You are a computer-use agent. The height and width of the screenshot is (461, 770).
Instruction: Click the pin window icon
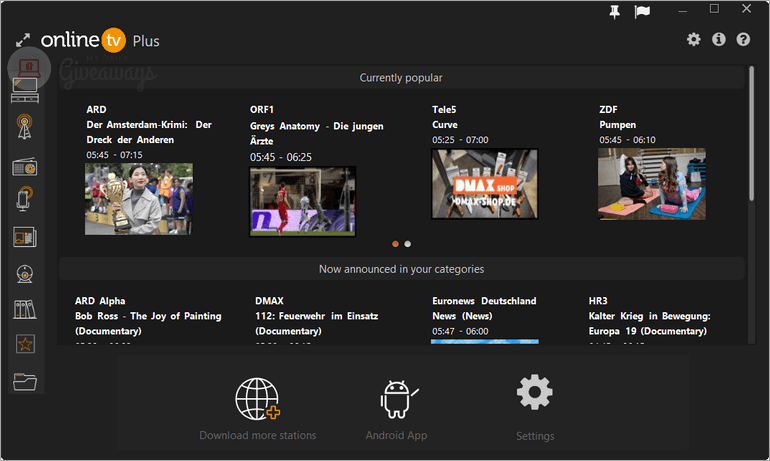click(614, 12)
